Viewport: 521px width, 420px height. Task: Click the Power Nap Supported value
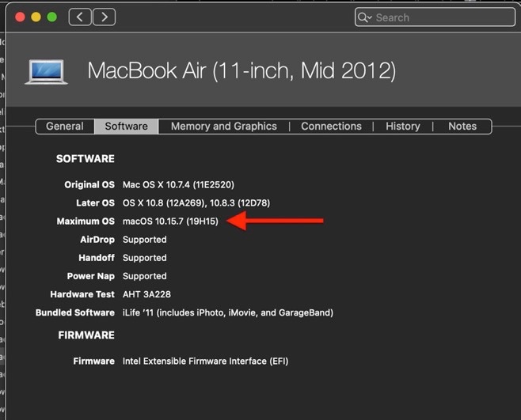(145, 276)
